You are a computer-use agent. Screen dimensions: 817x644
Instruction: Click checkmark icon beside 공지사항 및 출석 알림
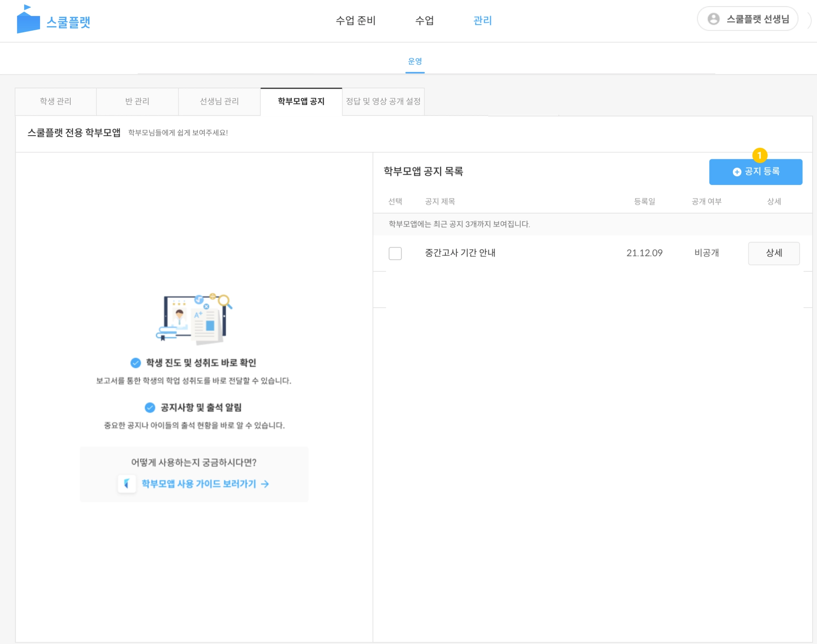(150, 408)
